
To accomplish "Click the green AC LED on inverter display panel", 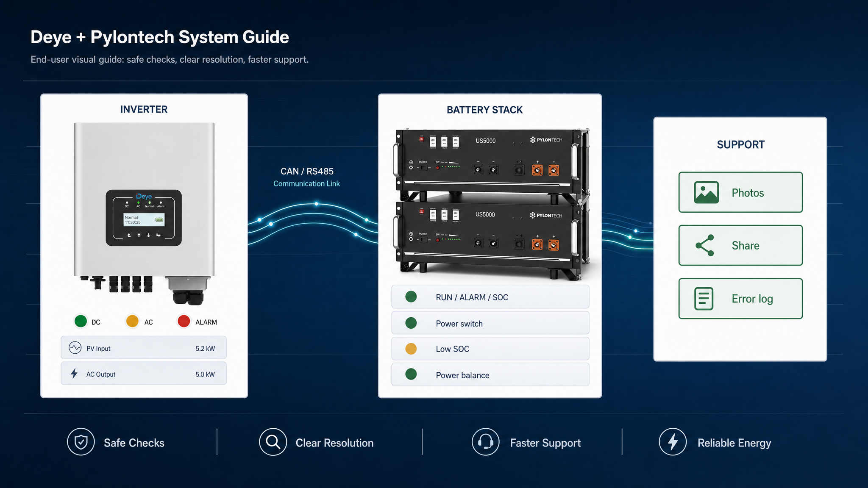I will tap(138, 202).
